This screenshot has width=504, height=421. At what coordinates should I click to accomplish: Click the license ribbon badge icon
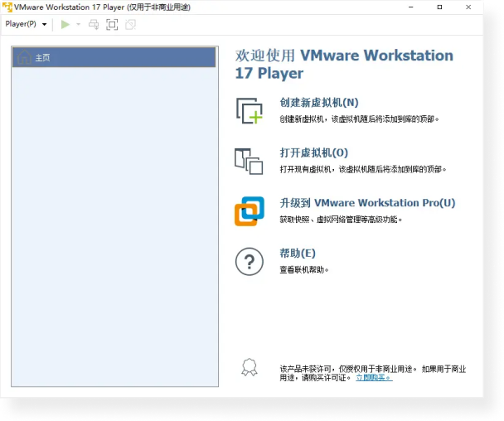249,367
